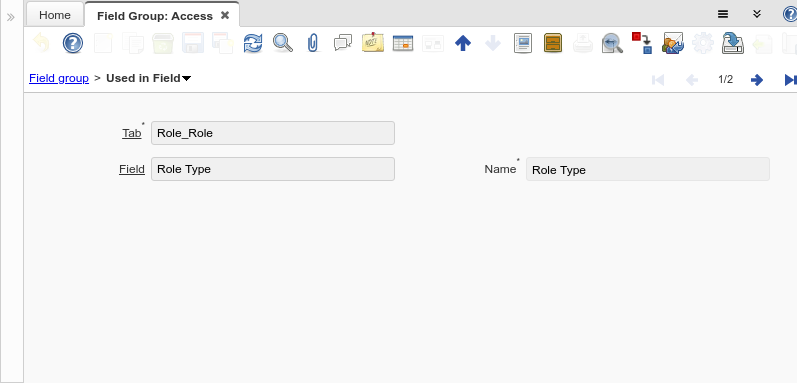Open Zoom Across magnifier with arrow
Viewport: 797px width, 383px height.
click(613, 43)
